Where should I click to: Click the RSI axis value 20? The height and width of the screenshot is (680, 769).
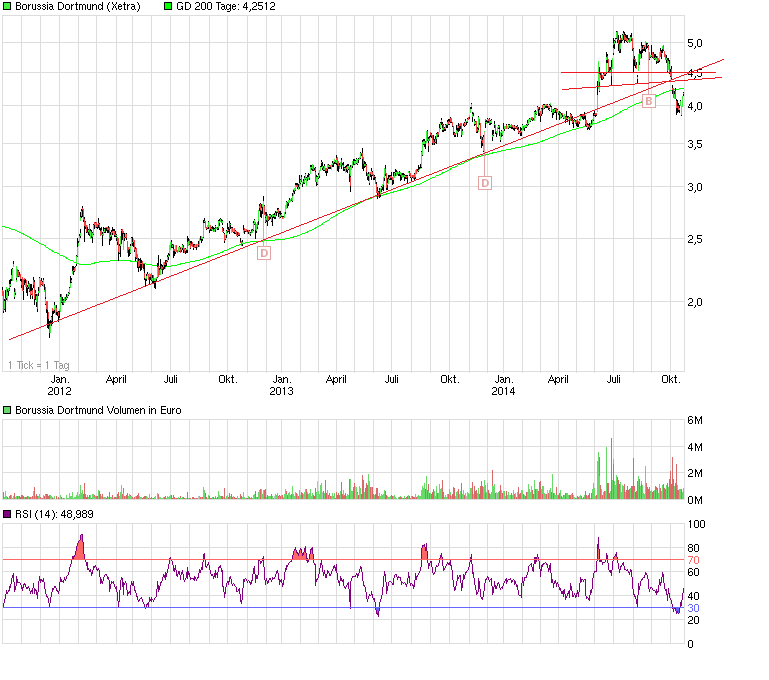[693, 620]
